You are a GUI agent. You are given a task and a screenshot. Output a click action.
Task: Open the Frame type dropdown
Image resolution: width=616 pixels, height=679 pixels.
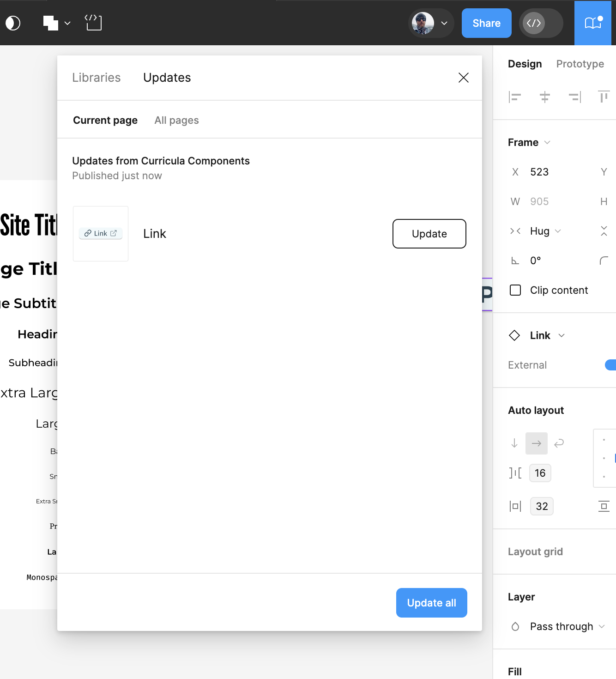(548, 143)
